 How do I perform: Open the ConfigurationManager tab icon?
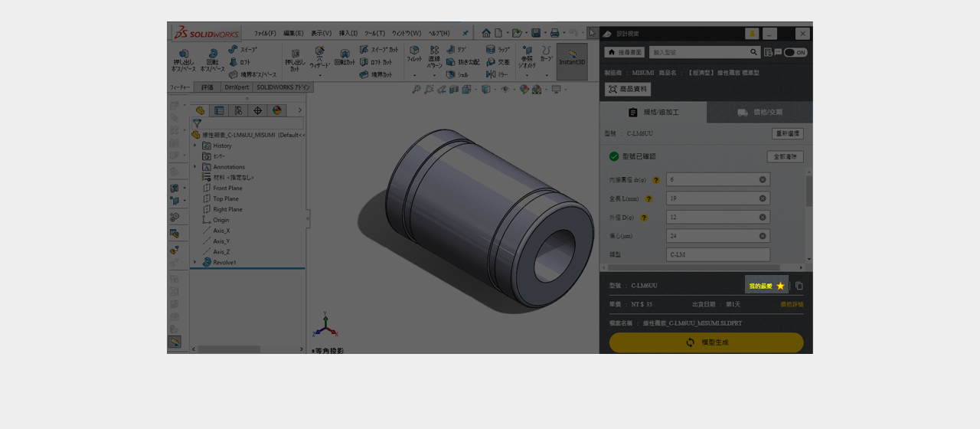(237, 110)
